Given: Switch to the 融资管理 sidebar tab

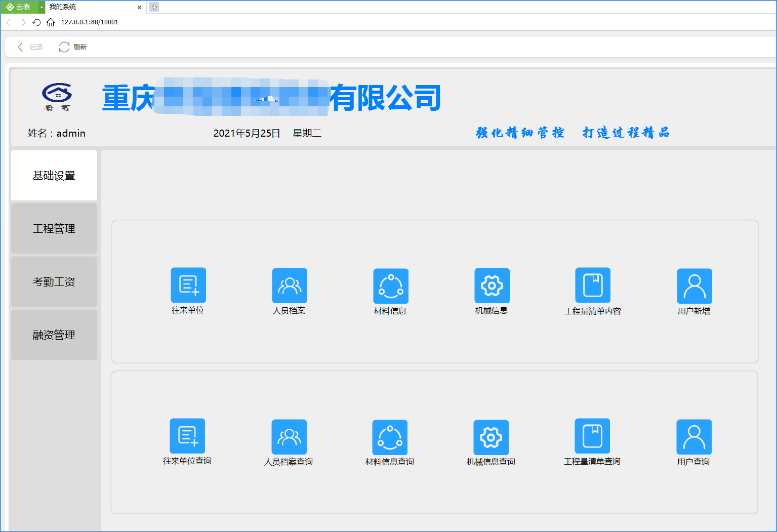Looking at the screenshot, I should pyautogui.click(x=54, y=335).
